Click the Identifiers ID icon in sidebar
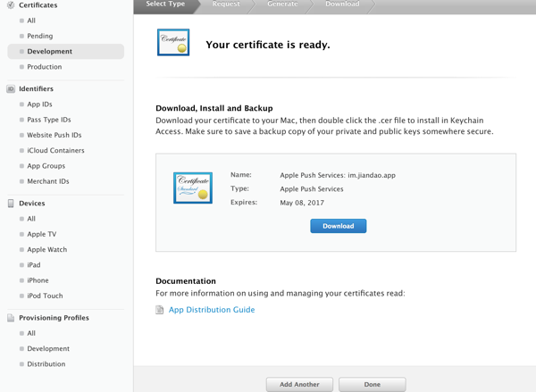 click(11, 89)
